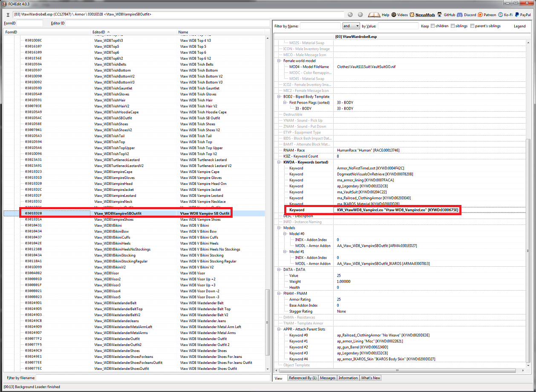Switch to the Information tab

tap(348, 378)
